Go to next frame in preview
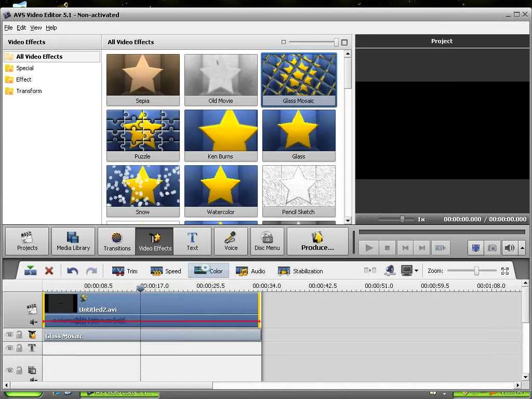The width and height of the screenshot is (532, 399). coord(422,248)
